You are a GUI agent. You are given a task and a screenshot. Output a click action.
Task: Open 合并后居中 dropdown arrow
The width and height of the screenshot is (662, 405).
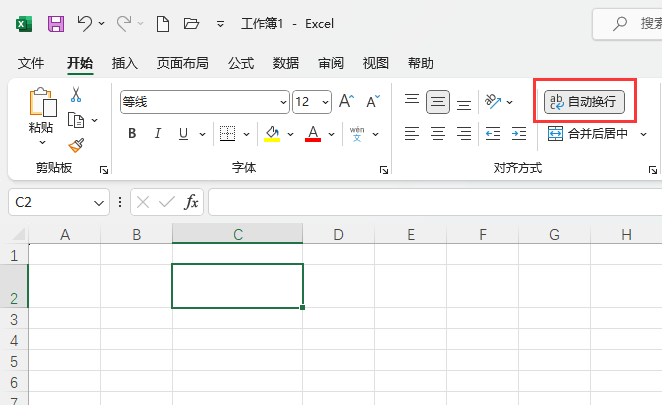643,134
